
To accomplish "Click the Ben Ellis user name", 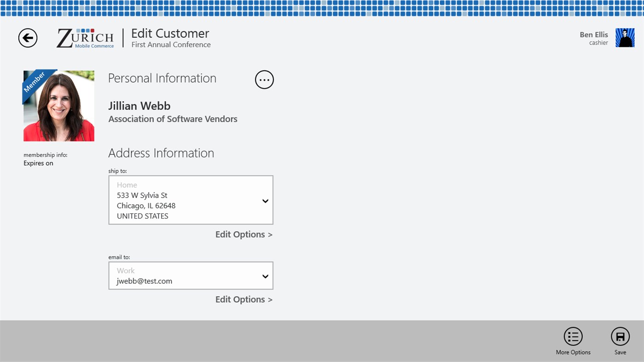I will coord(594,34).
